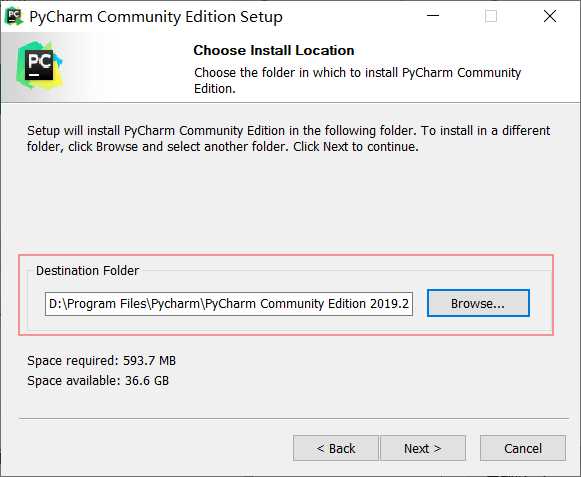Click the Destination Folder group label
Screen dimensions: 581x477
[x=87, y=271]
